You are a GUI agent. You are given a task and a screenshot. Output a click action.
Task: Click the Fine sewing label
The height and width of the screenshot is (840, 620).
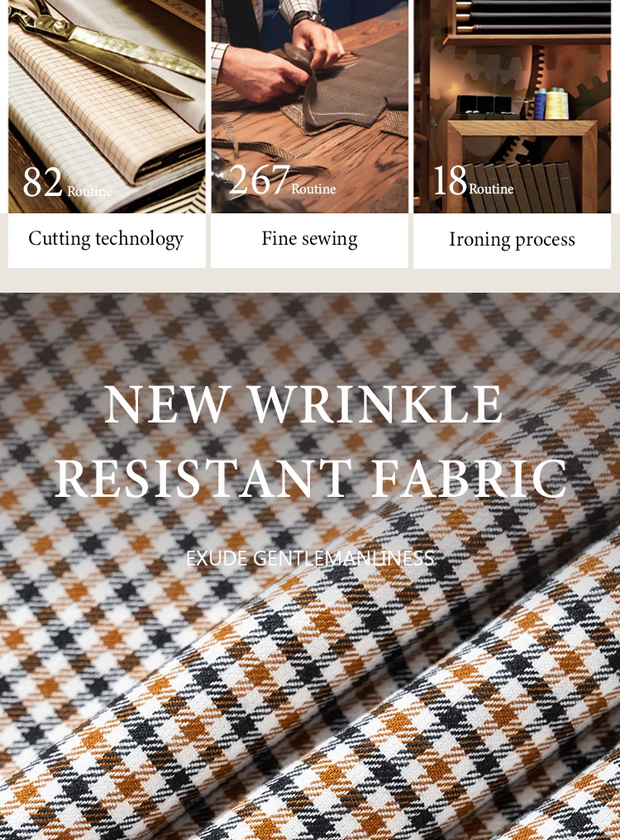click(309, 238)
